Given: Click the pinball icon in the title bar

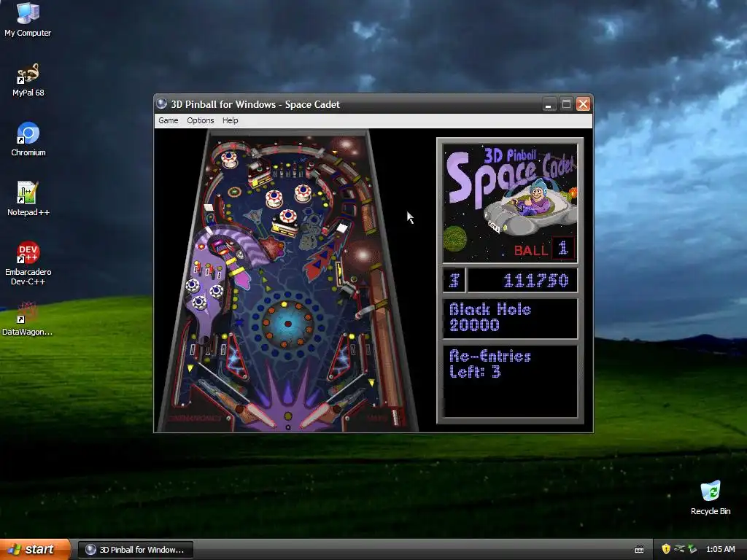Looking at the screenshot, I should [161, 104].
